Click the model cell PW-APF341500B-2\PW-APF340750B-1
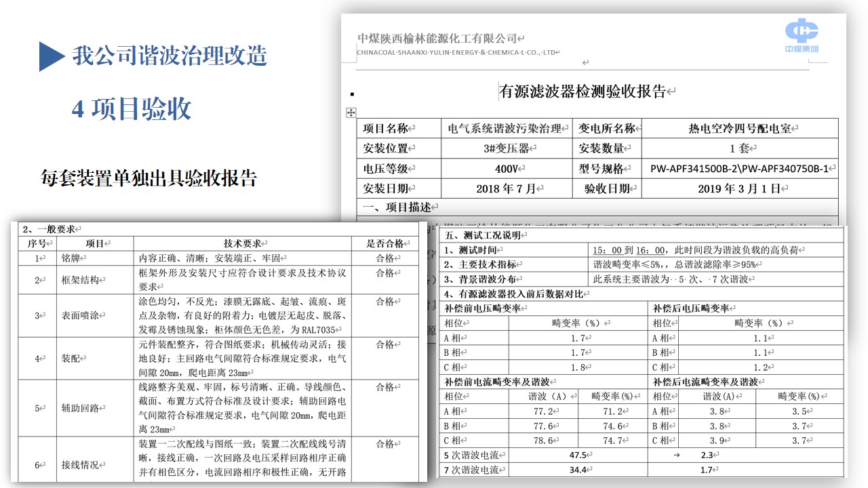868x488 pixels. pyautogui.click(x=740, y=169)
